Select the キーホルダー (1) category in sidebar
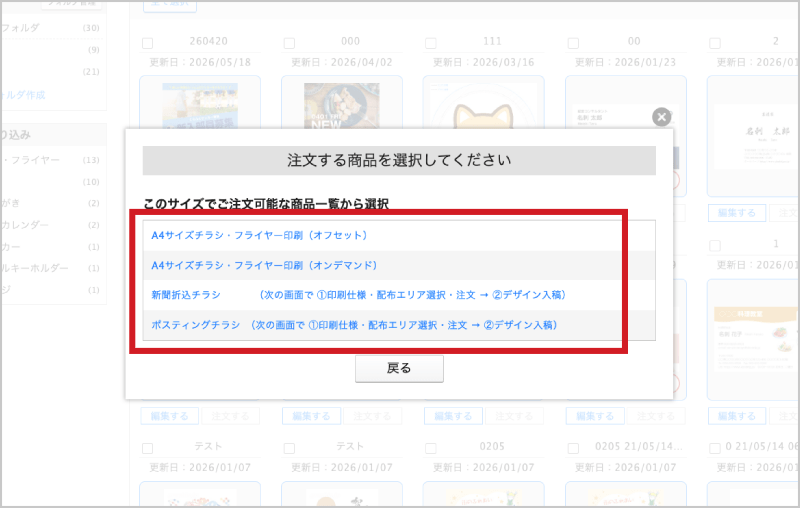Screen dimensions: 800x508 point(50,268)
